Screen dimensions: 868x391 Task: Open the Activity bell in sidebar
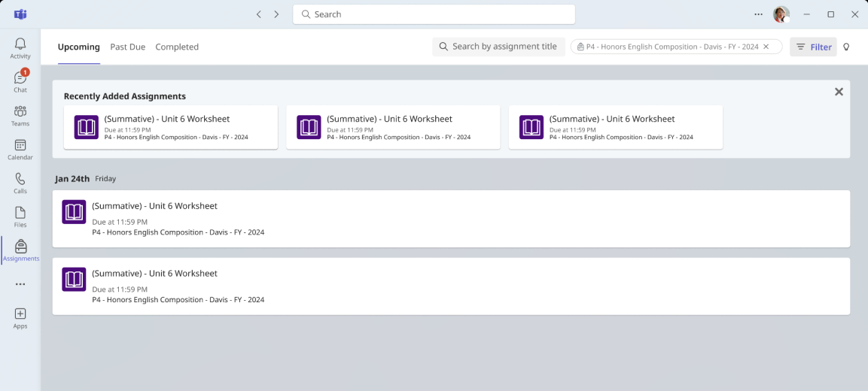(20, 48)
